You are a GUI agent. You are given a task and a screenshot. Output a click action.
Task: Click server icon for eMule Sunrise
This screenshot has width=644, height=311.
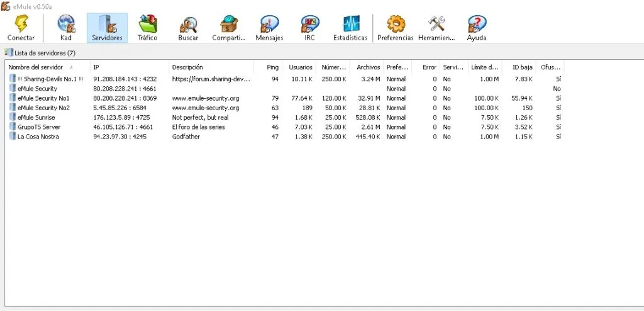[13, 117]
